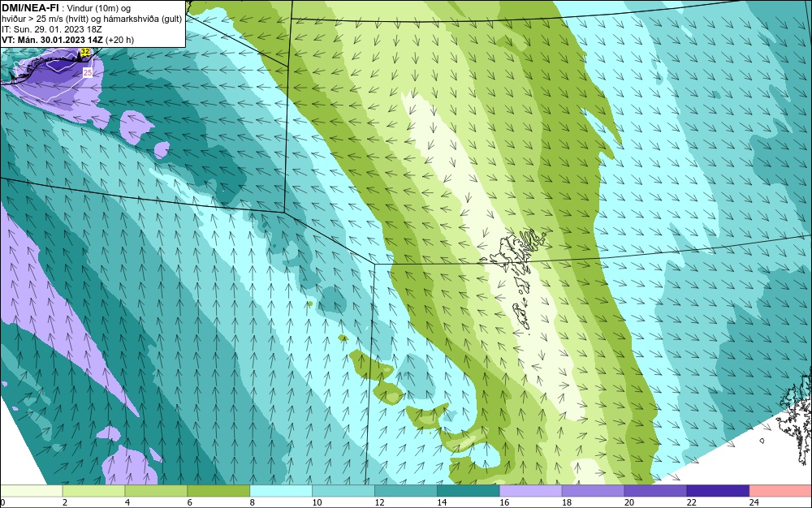Click the legend scale value "4"
Image resolution: width=812 pixels, height=508 pixels.
(127, 502)
